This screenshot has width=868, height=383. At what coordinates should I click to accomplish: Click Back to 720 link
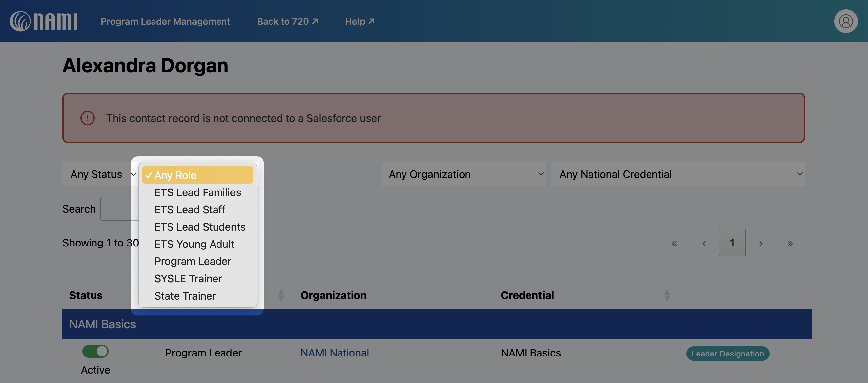[x=287, y=21]
